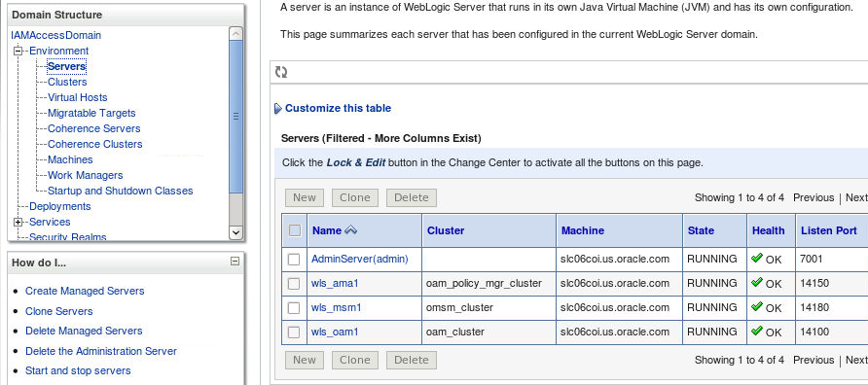Screen dimensions: 868x385
Task: Click green health checkmark for wls_oam1 row
Action: (x=757, y=331)
